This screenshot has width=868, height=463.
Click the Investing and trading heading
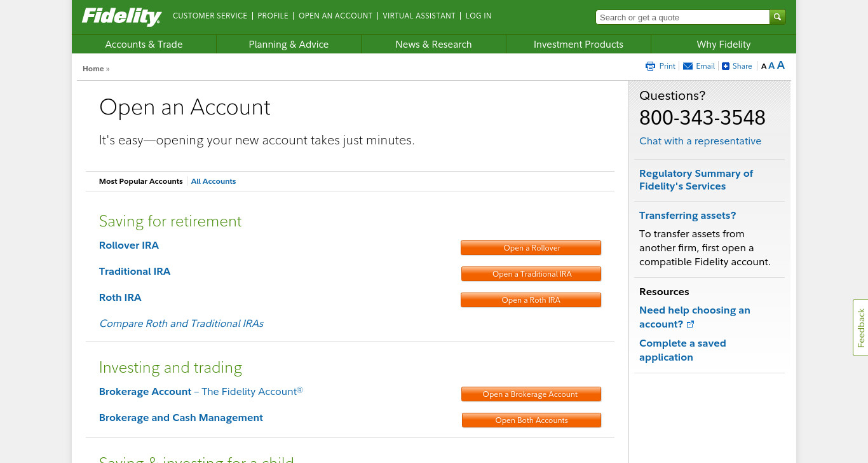(x=170, y=368)
